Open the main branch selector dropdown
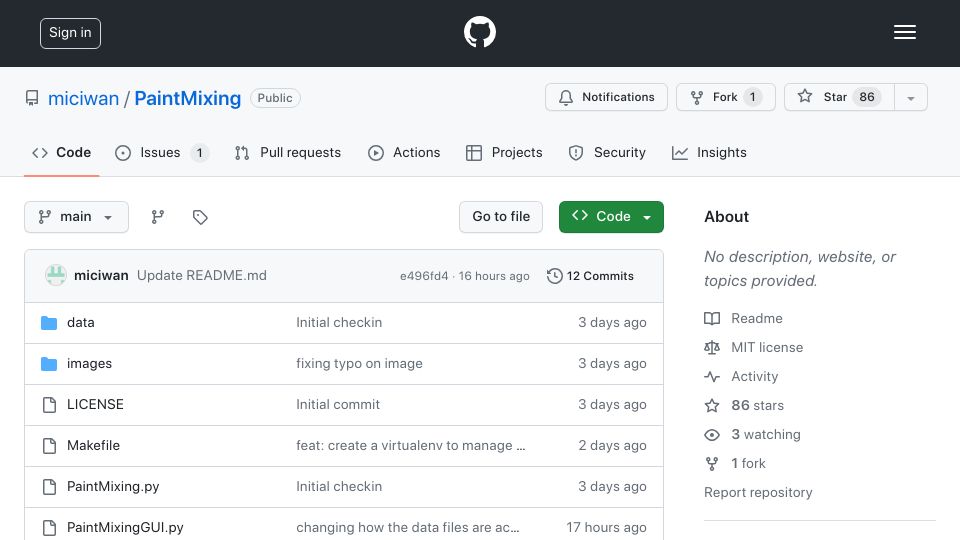The image size is (960, 540). (77, 217)
